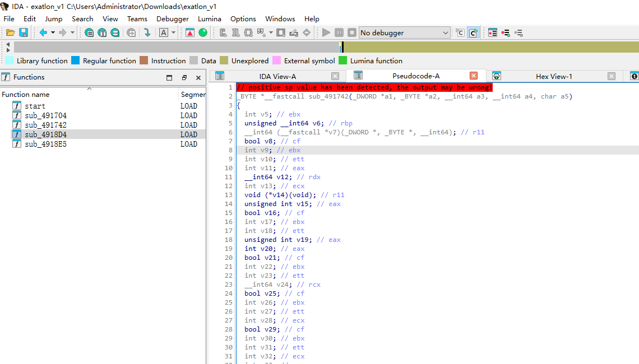Viewport: 639px width, 364px height.
Task: Open the Lumina menu
Action: [209, 18]
